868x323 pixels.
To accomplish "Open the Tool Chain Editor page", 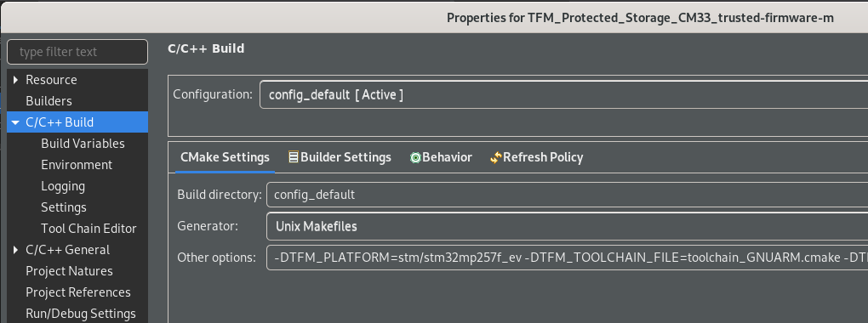I will [89, 229].
